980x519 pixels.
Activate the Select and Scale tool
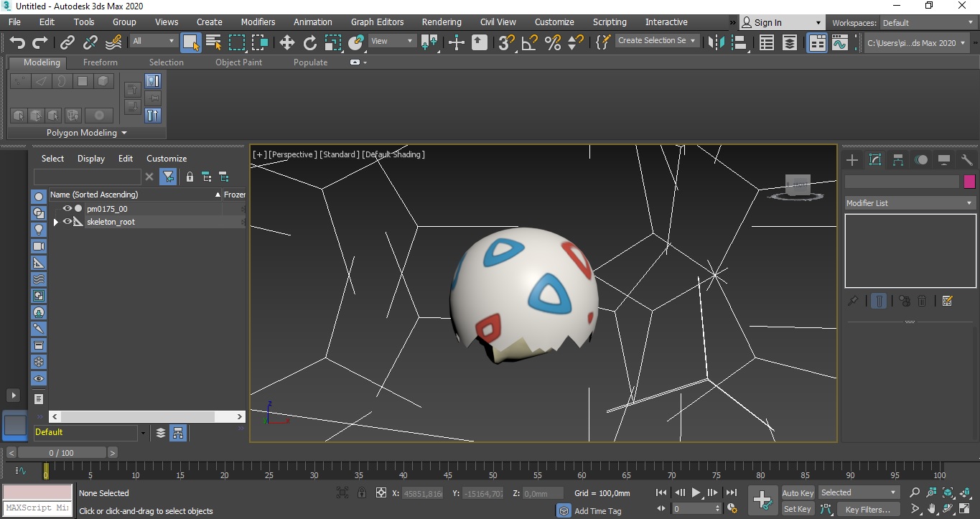tap(333, 42)
